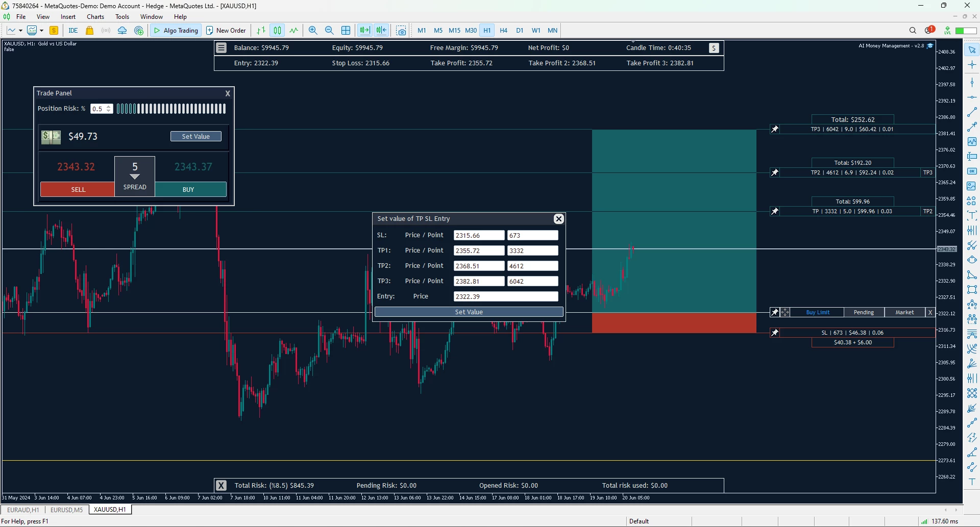Click the drag-move icon beside Buy Limit
The image size is (980, 527).
pyautogui.click(x=785, y=313)
